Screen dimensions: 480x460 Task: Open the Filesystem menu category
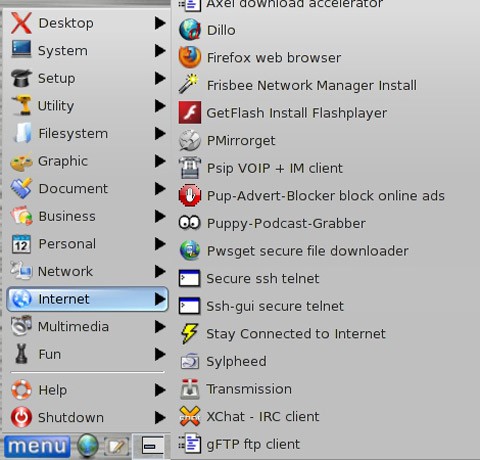pos(87,133)
